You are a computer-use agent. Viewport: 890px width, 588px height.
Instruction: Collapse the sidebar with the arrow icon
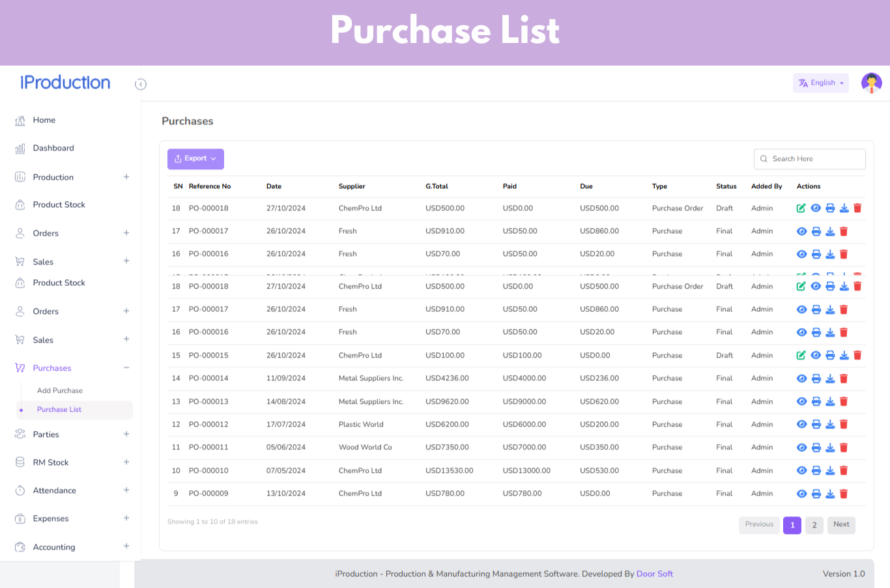pyautogui.click(x=141, y=84)
